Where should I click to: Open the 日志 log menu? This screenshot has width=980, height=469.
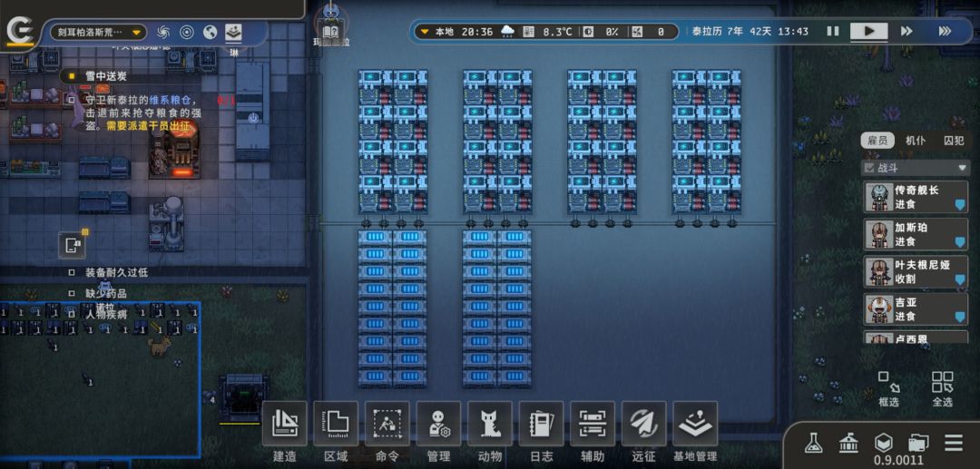point(541,432)
